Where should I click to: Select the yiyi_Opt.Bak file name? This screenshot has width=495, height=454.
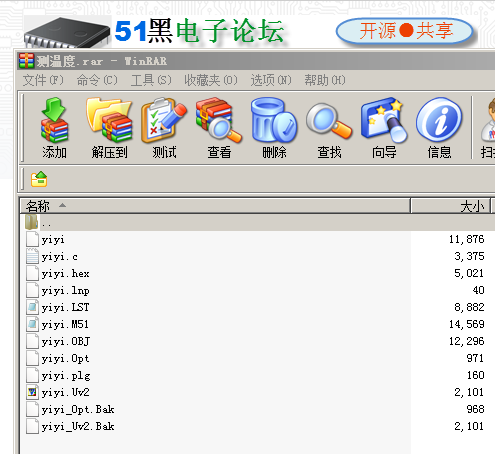pyautogui.click(x=78, y=409)
